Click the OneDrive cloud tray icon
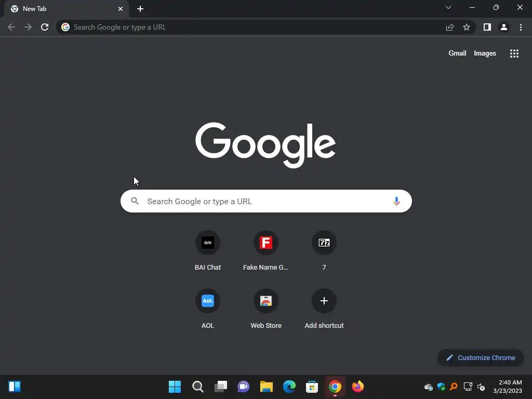The width and height of the screenshot is (532, 399). 429,387
